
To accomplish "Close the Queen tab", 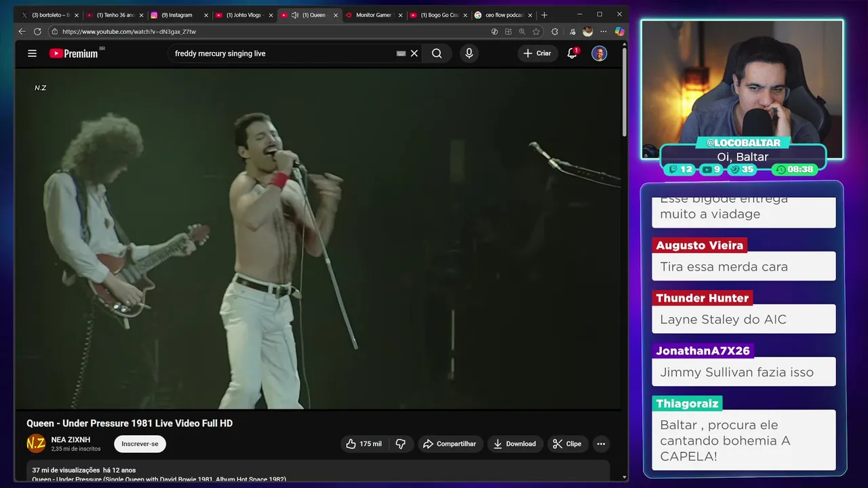I will [335, 15].
